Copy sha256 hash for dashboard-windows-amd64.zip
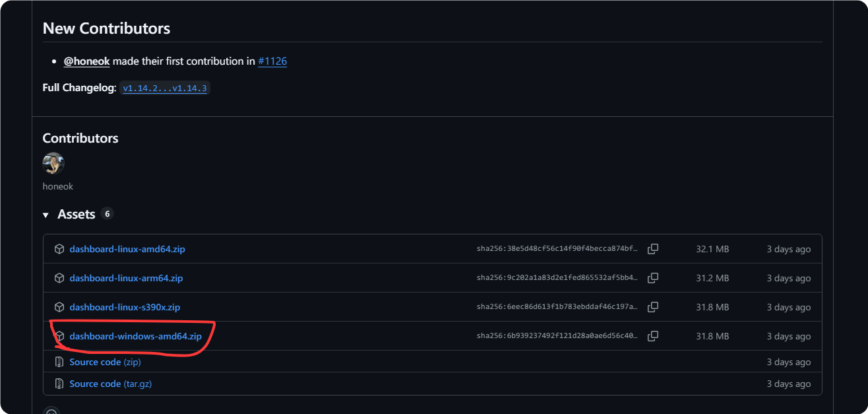868x414 pixels. 653,336
